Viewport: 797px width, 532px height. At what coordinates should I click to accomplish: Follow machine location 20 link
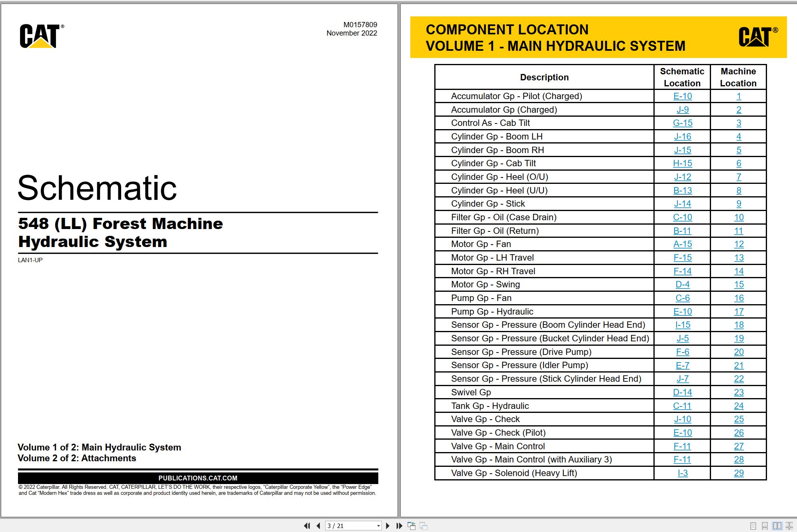coord(739,352)
